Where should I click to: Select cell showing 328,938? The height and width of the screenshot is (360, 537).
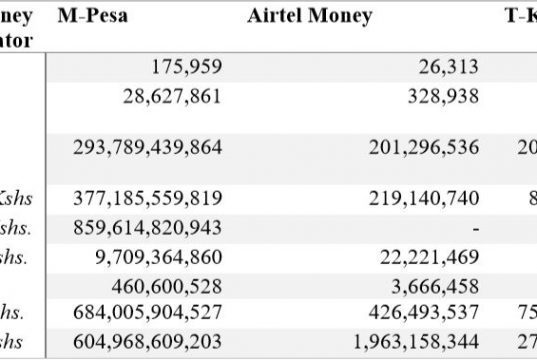coord(444,96)
